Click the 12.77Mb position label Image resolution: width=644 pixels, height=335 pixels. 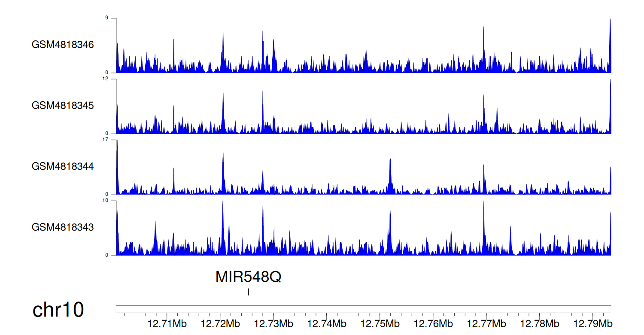pyautogui.click(x=487, y=323)
